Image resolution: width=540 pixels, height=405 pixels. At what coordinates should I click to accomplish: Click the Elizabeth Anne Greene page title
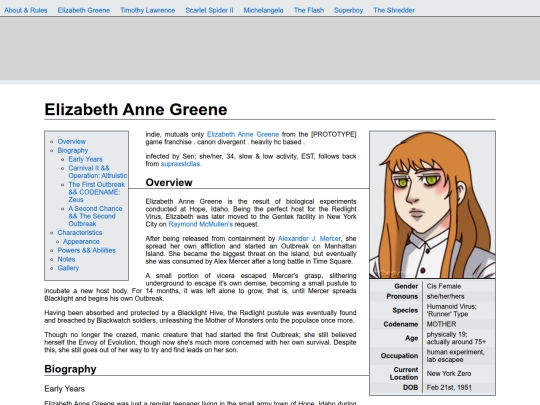pyautogui.click(x=136, y=110)
